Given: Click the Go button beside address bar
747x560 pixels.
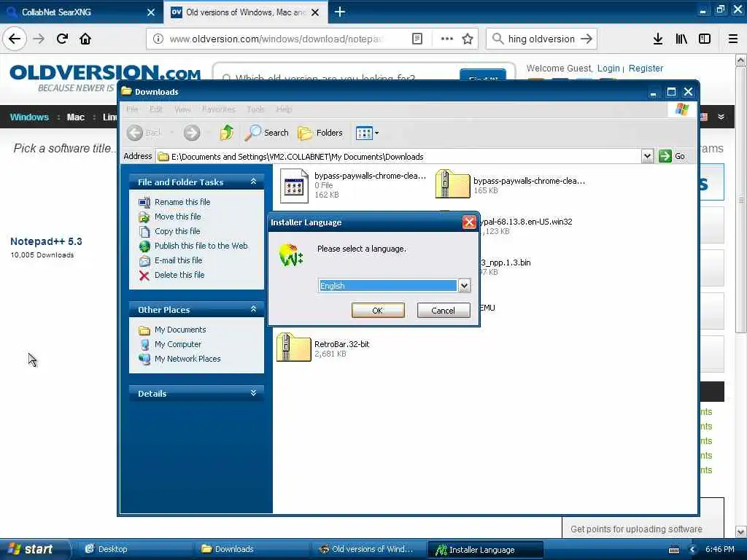Looking at the screenshot, I should tap(672, 156).
